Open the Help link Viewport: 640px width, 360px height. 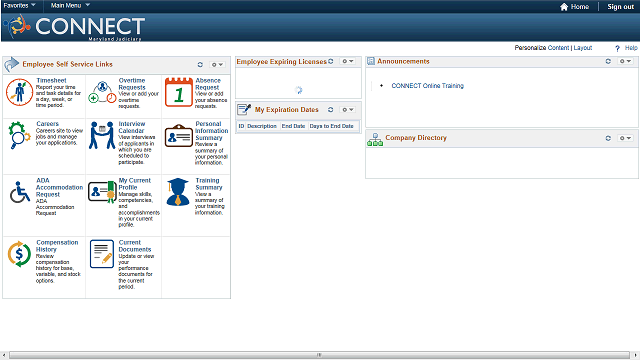coord(631,48)
